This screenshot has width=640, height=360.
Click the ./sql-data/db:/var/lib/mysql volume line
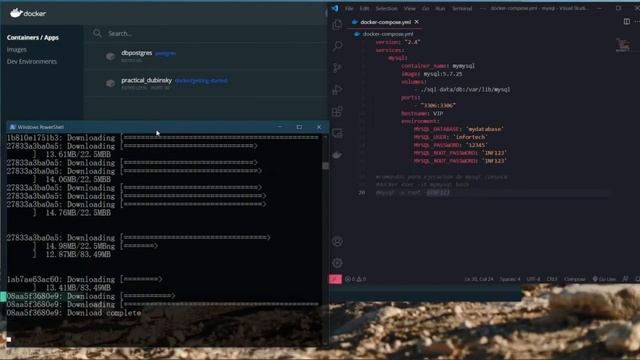(462, 89)
